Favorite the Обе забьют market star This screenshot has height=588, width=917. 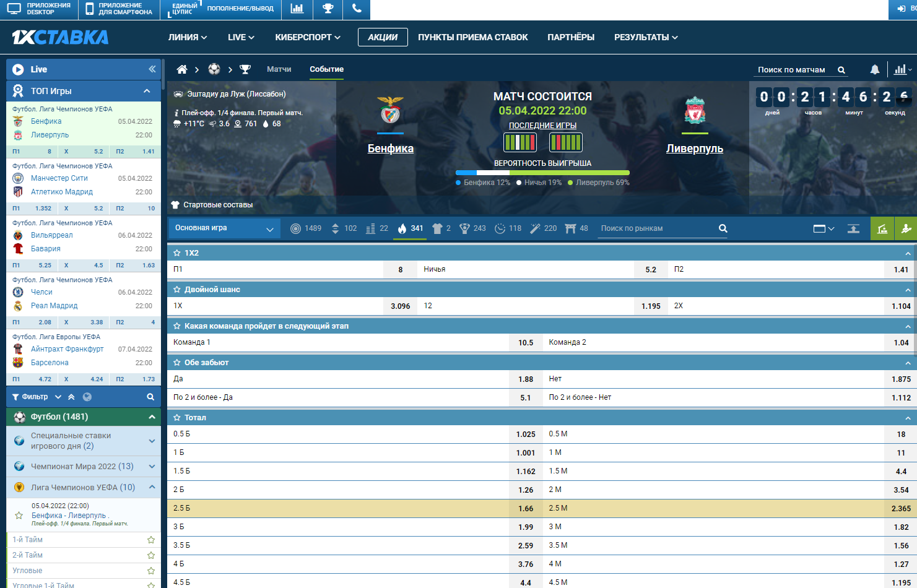pos(177,363)
